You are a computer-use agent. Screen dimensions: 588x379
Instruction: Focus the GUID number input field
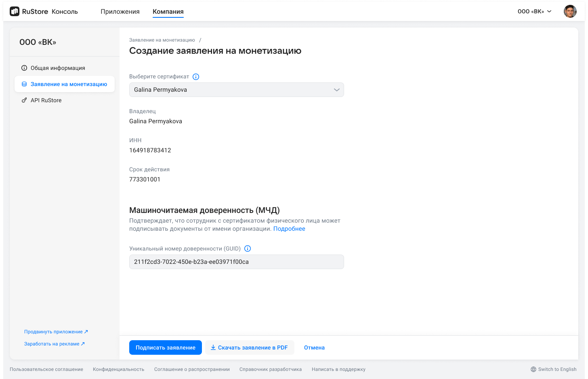click(237, 262)
